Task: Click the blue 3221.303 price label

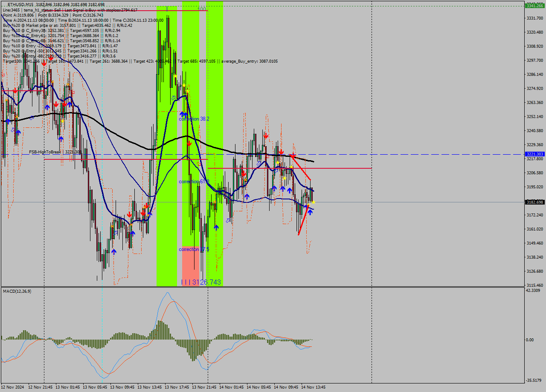Action: click(x=535, y=154)
